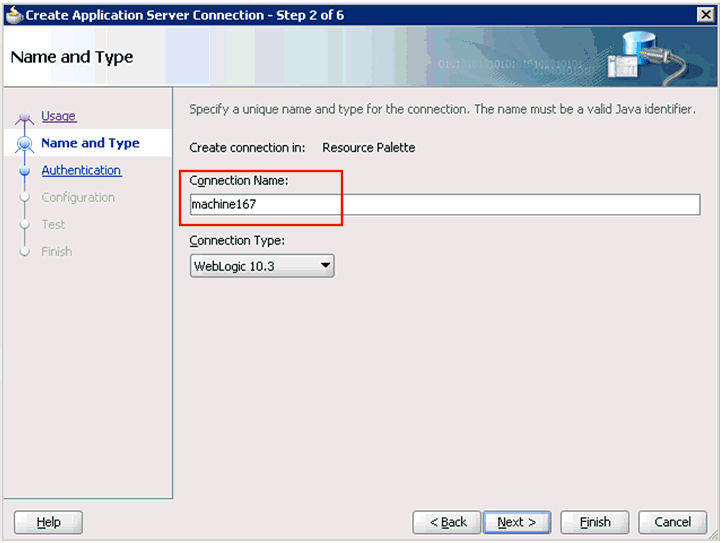722x543 pixels.
Task: Cancel the connection wizard
Action: click(672, 522)
